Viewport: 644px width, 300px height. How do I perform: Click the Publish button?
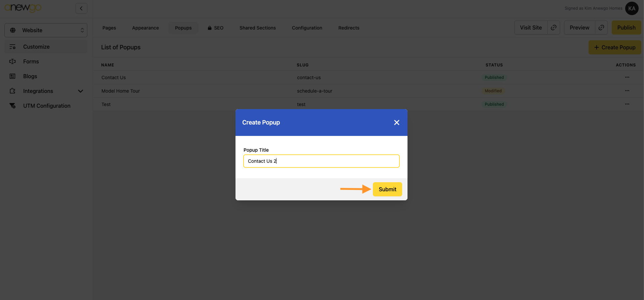626,28
